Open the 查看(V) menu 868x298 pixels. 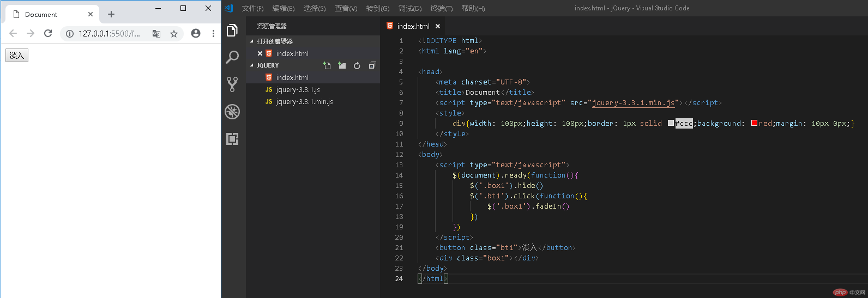click(x=346, y=8)
